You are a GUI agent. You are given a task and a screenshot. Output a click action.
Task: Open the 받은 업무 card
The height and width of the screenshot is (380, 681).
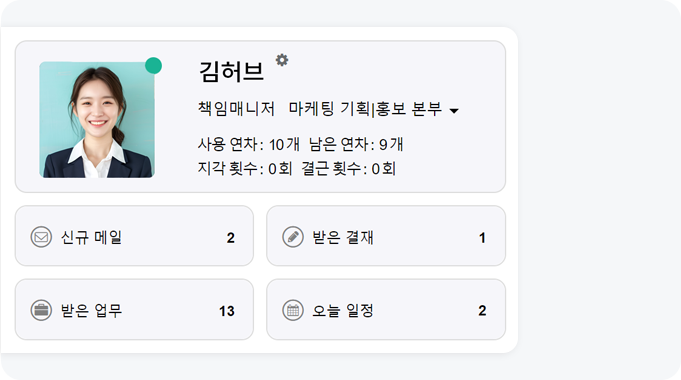point(134,309)
